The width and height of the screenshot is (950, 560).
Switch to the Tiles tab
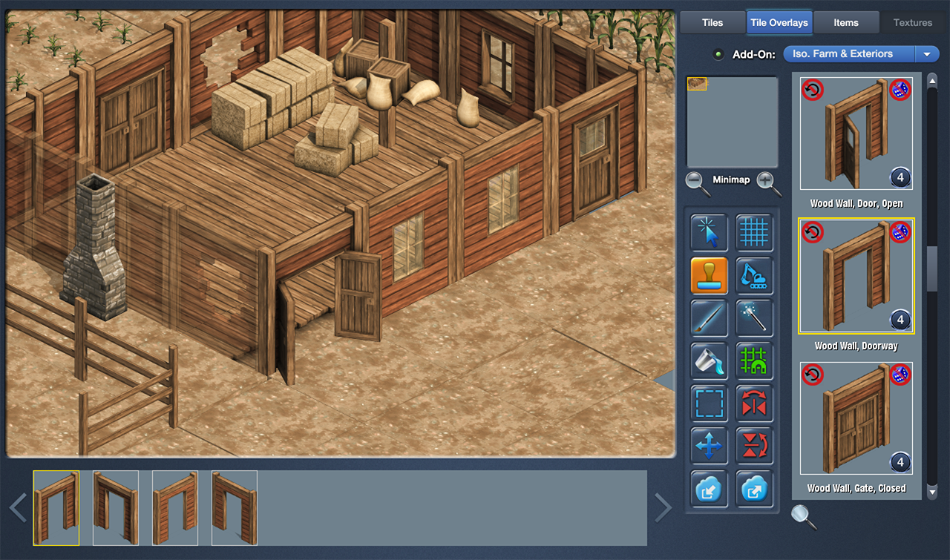(712, 22)
